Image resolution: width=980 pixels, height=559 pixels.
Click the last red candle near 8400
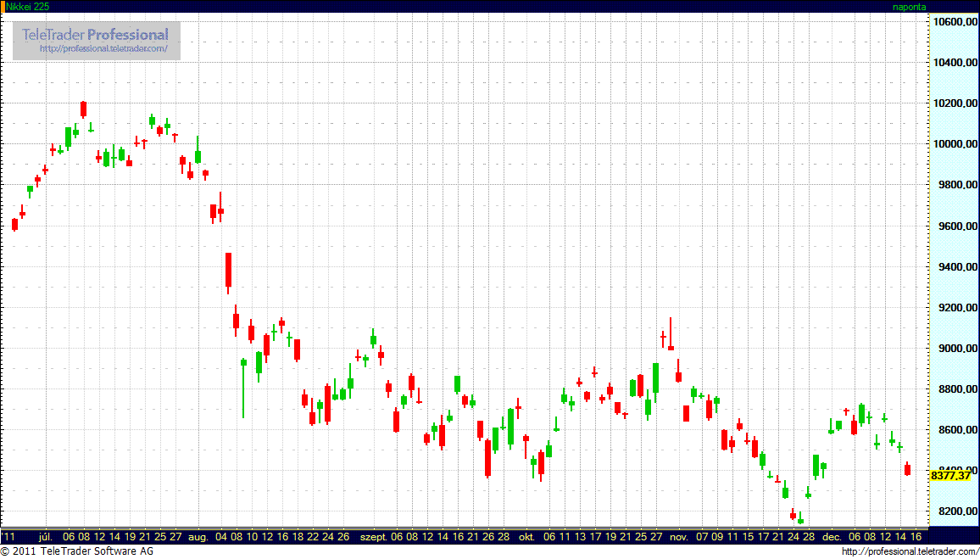[x=907, y=469]
